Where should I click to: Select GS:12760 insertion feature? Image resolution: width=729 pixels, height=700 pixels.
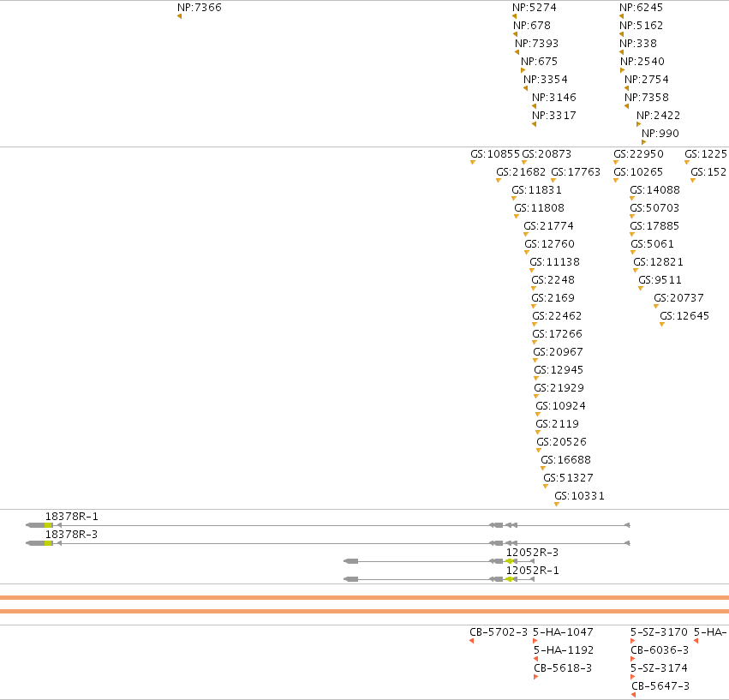(x=550, y=244)
